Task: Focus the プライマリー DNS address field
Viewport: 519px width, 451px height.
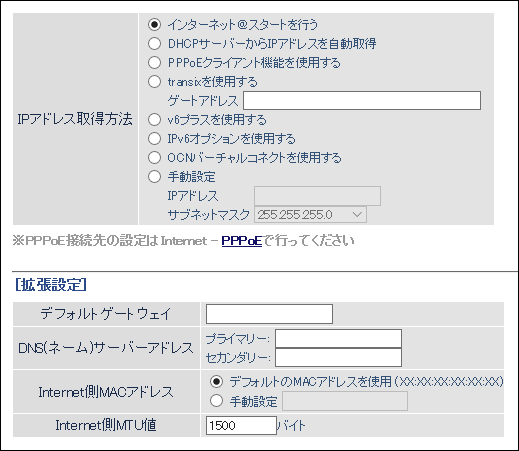Action: pos(338,339)
